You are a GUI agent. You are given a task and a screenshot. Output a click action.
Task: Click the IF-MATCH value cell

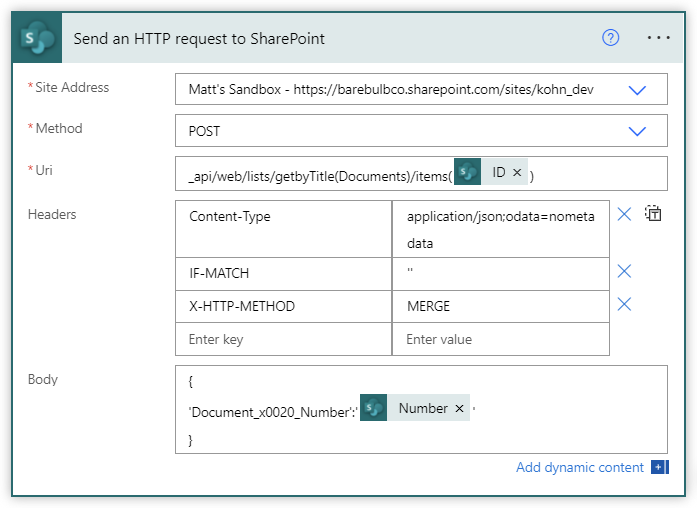501,274
